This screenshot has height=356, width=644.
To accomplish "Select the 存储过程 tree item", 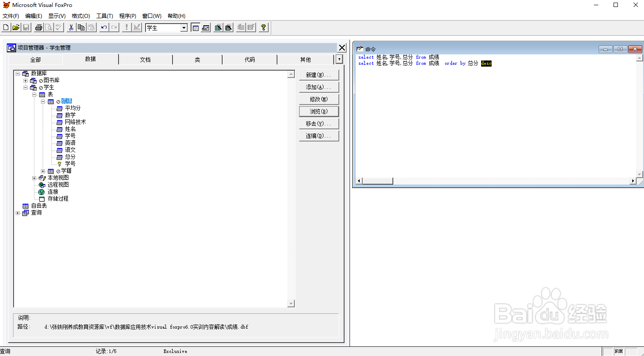I will [x=58, y=198].
